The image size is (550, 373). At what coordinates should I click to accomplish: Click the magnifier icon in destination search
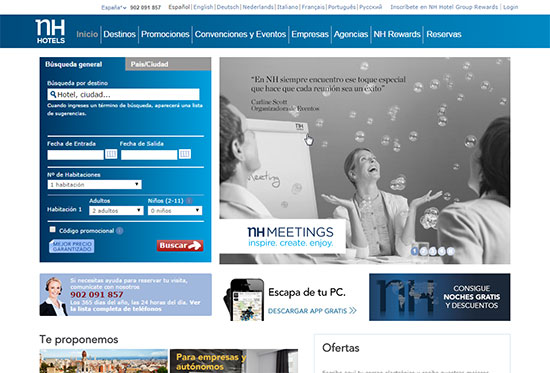coord(53,94)
